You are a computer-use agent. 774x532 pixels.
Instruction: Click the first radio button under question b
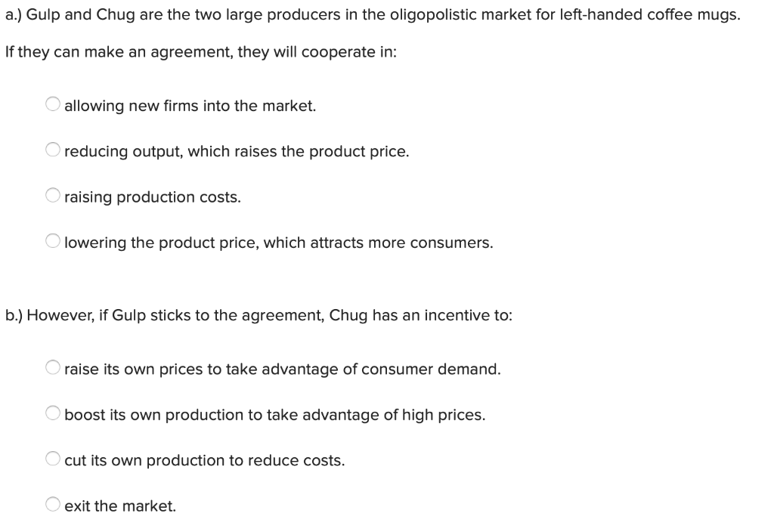point(52,367)
